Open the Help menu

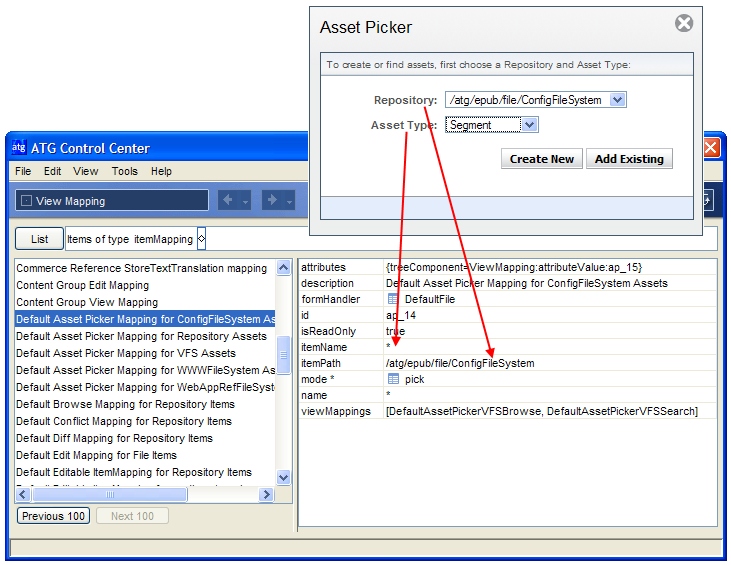(161, 171)
